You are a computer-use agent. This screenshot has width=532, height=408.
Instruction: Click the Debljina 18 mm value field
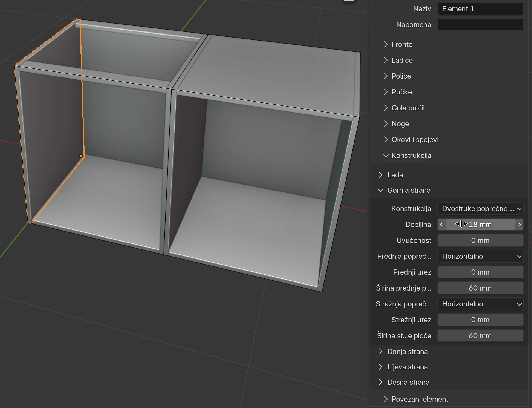click(480, 225)
